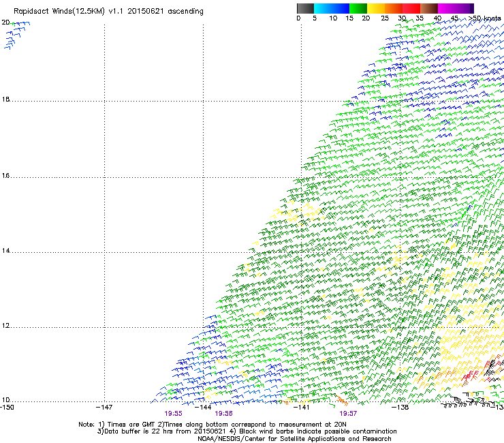
Task: Click the latitude axis label '16'
Action: point(5,176)
